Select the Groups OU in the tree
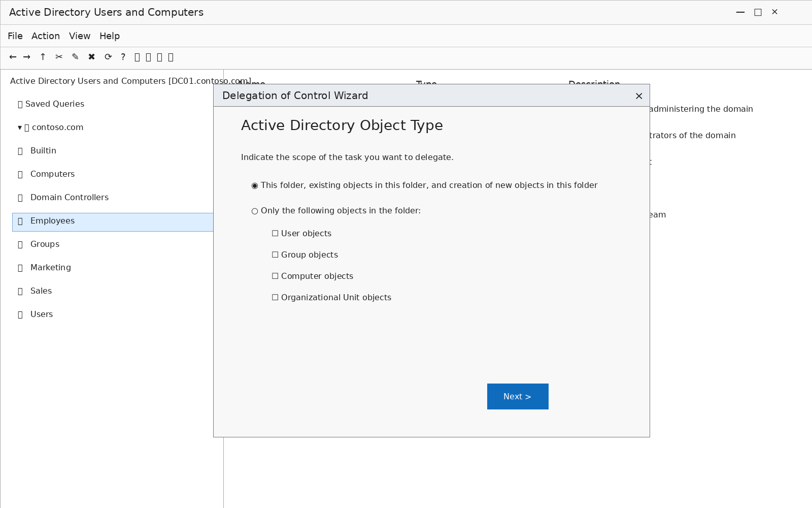This screenshot has height=508, width=812. click(x=45, y=244)
